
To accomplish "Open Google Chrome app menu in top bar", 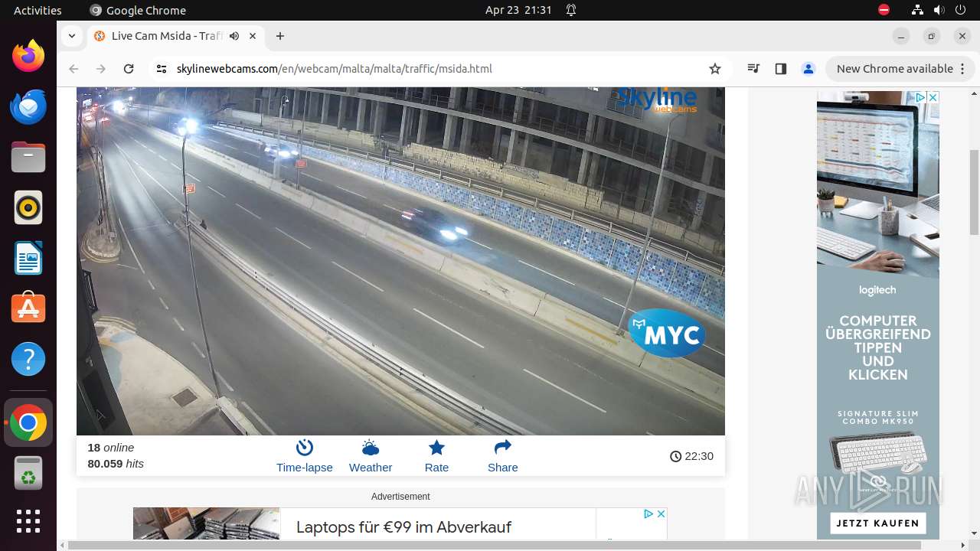I will point(138,10).
